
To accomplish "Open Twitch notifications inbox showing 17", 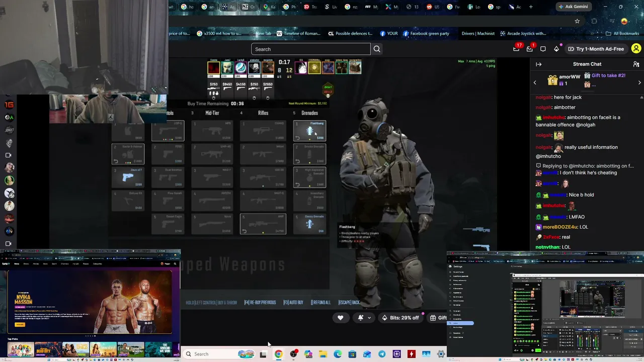I will [517, 48].
